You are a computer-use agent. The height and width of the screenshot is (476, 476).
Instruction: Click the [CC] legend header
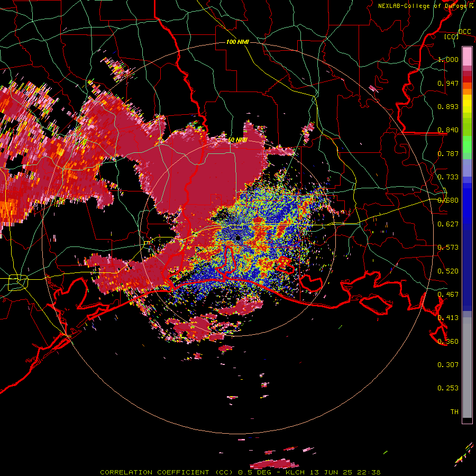(452, 36)
